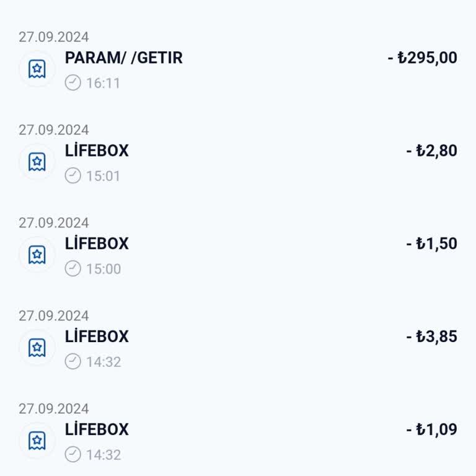Tap the receipt icon of the ₺3,85 LİFEBOX transaction
The height and width of the screenshot is (476, 476).
[x=37, y=348]
